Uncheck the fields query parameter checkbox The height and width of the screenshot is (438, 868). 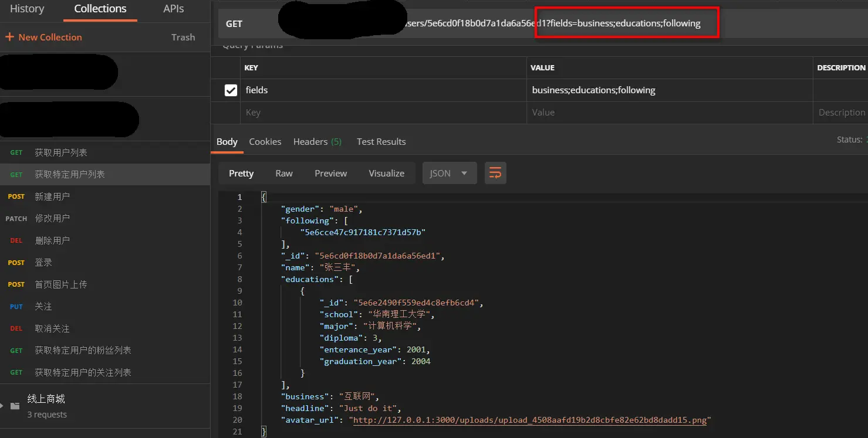(231, 90)
